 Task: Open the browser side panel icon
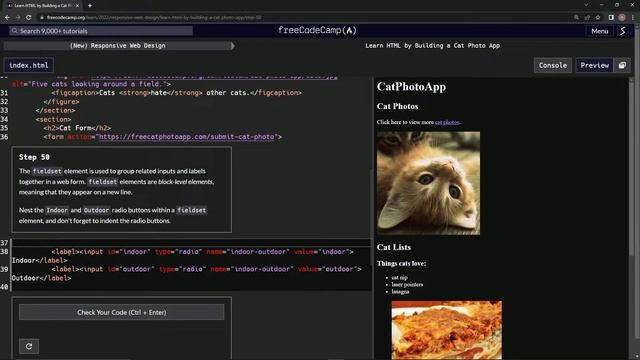click(x=611, y=18)
